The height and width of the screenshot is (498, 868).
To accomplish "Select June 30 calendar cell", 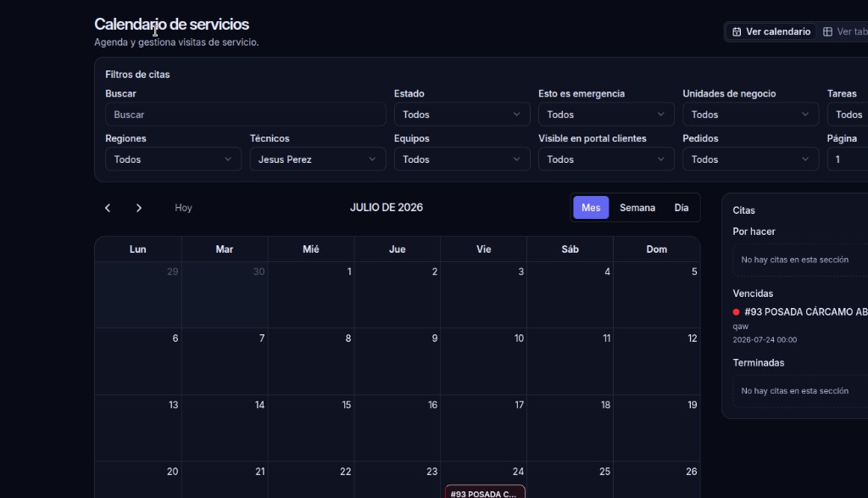I will 224,294.
